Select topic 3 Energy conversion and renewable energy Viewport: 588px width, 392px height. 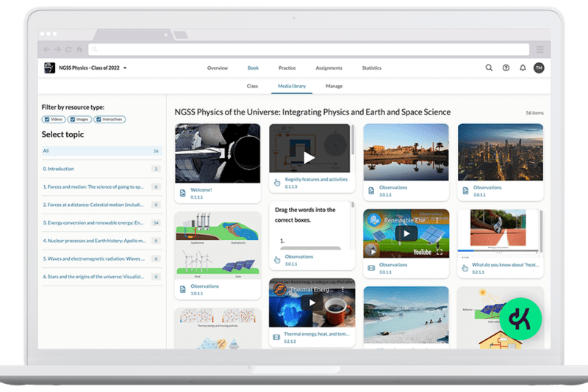(x=93, y=222)
